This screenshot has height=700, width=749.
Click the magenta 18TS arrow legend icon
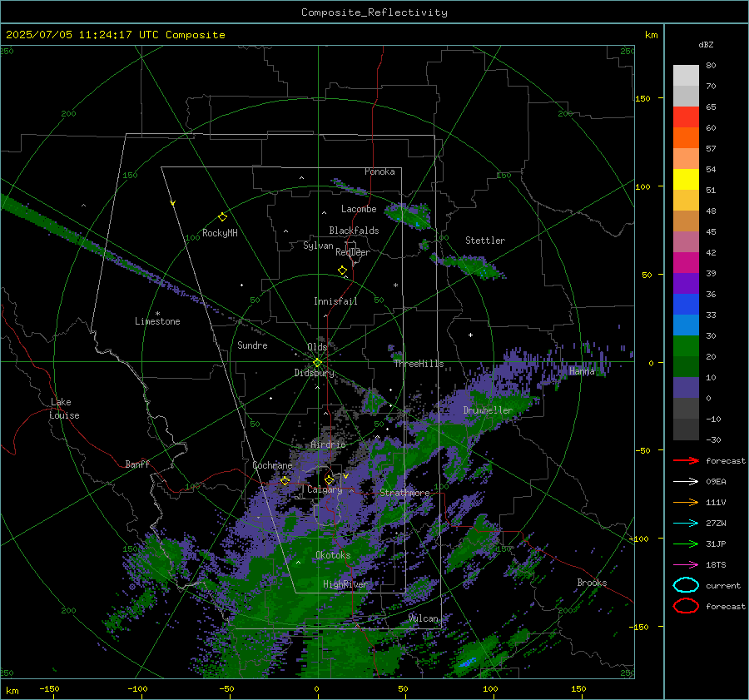click(686, 565)
